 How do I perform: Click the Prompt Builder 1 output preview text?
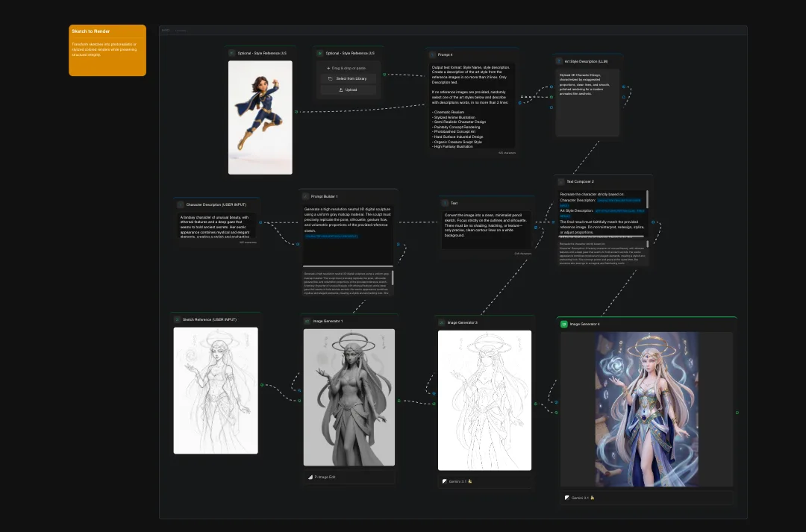point(347,284)
